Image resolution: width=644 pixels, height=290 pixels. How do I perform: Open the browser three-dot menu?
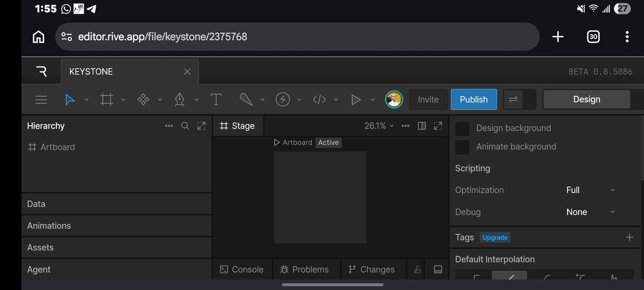[x=627, y=37]
